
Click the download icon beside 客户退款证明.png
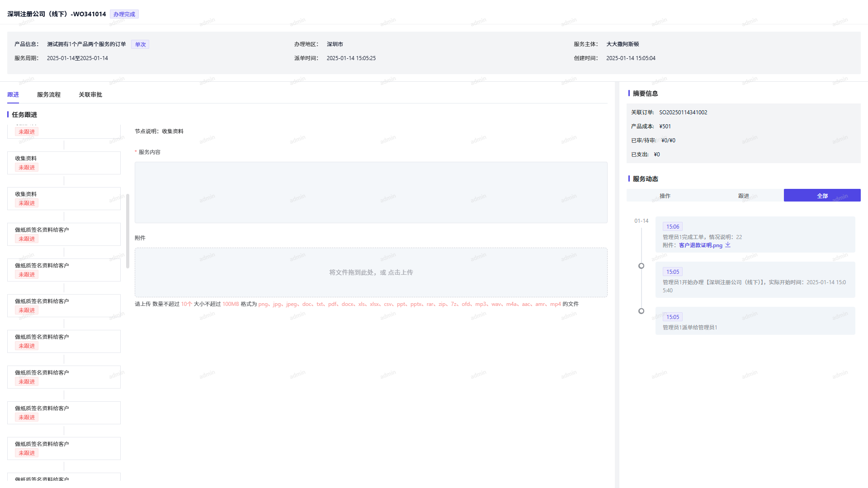pyautogui.click(x=728, y=245)
